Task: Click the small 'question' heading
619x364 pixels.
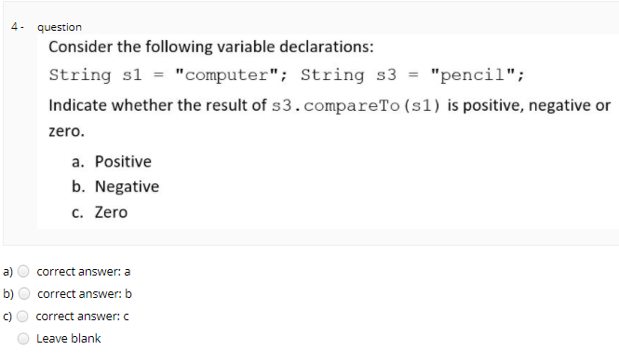Action: (60, 27)
